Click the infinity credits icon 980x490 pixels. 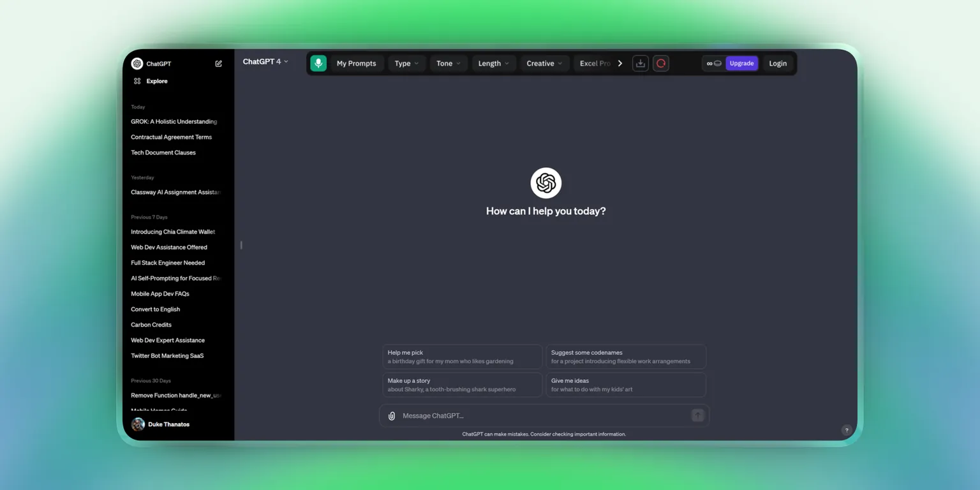click(714, 63)
